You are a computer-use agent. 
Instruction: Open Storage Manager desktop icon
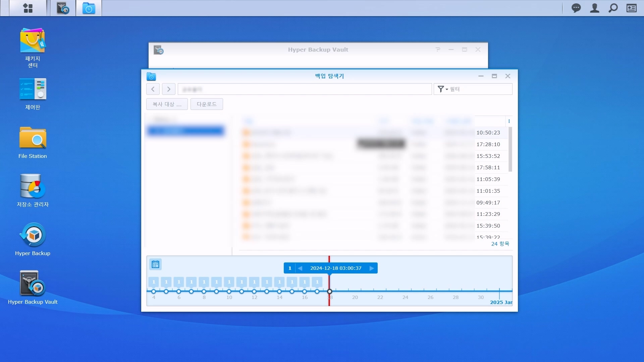click(33, 186)
